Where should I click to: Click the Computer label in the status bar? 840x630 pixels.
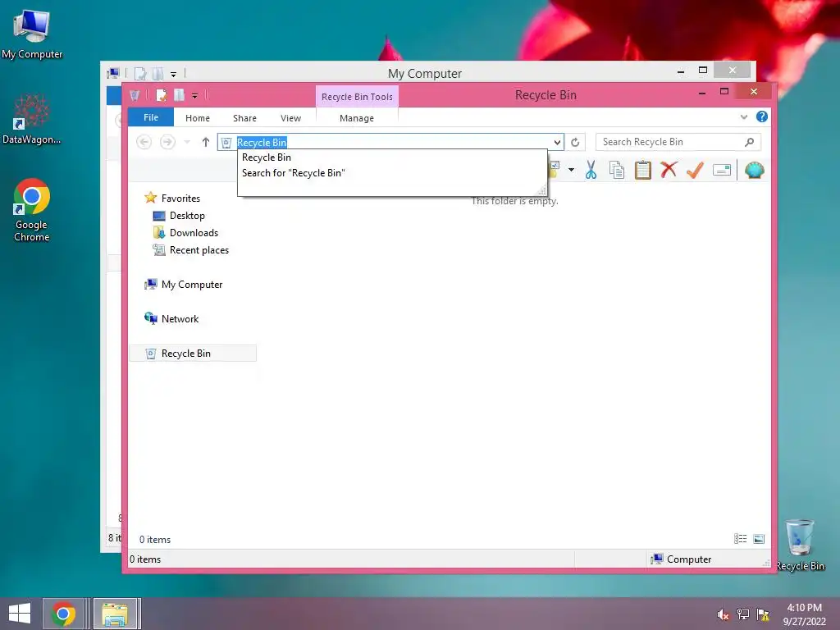[x=689, y=559]
